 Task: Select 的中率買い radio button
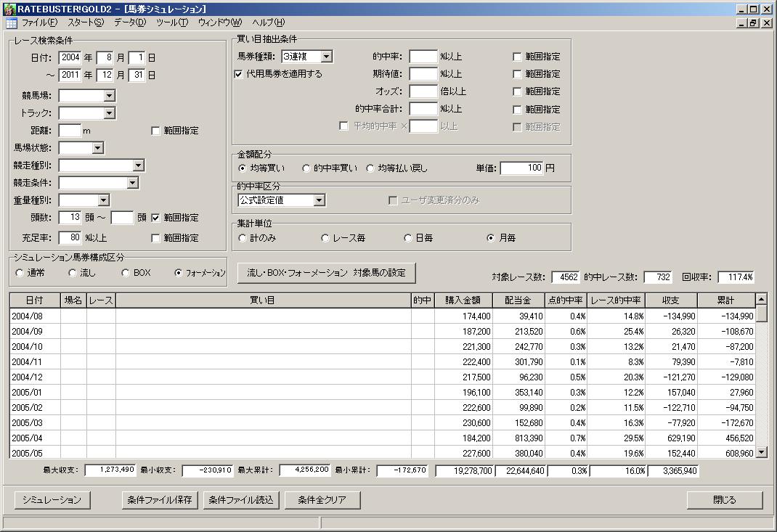[306, 168]
